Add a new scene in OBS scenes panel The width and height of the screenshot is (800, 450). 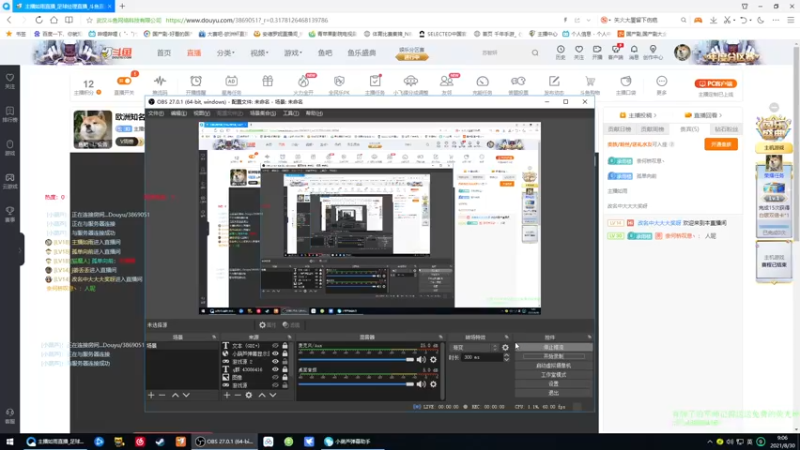(x=151, y=395)
